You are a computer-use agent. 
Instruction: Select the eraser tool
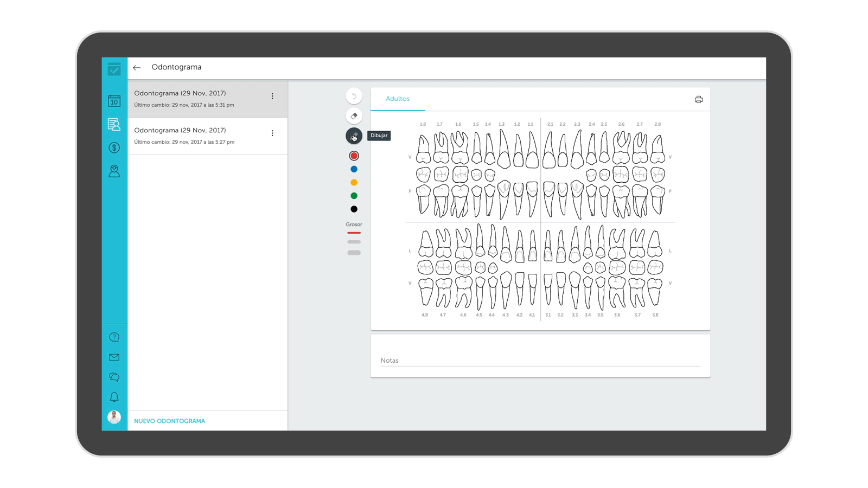coord(354,116)
